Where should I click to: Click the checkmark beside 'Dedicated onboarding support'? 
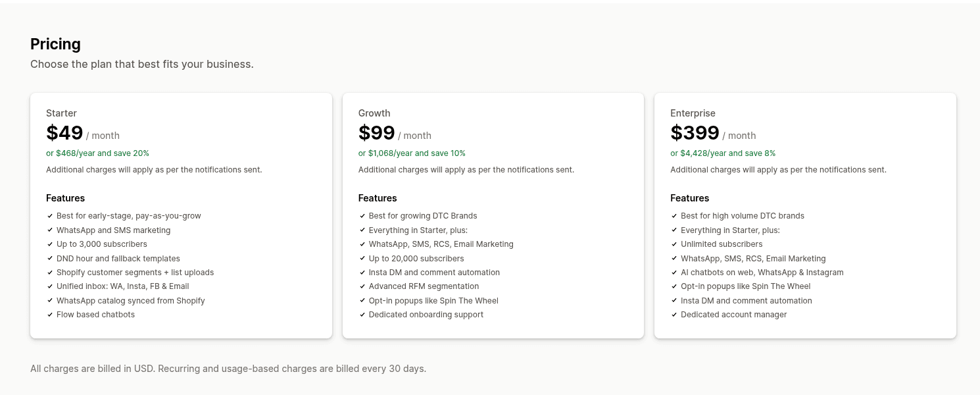pos(362,315)
